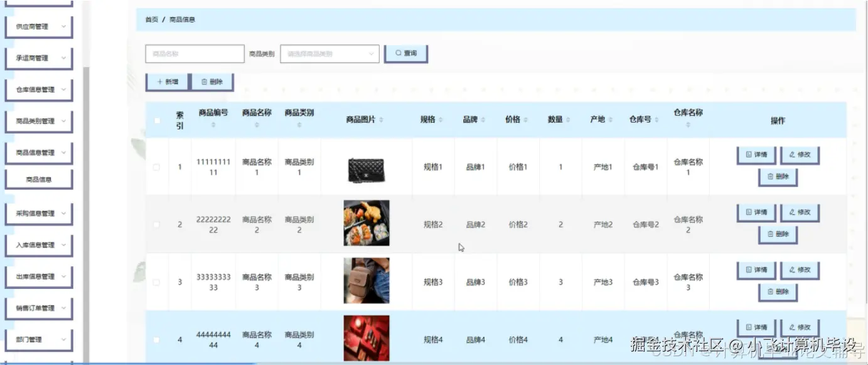Click cell text 仓库号3
The width and height of the screenshot is (868, 365).
pos(646,282)
